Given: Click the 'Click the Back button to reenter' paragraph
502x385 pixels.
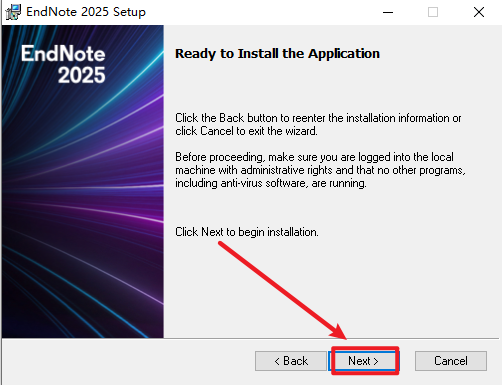Looking at the screenshot, I should click(318, 124).
